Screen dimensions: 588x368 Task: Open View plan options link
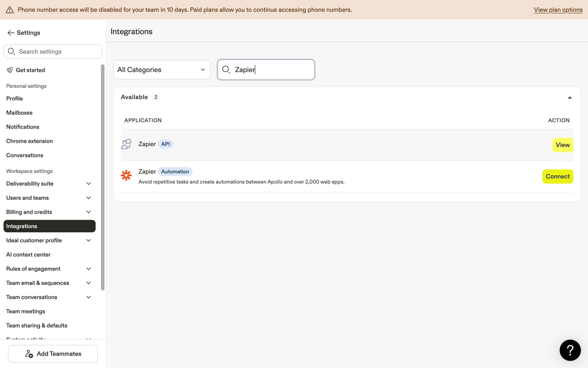point(558,9)
